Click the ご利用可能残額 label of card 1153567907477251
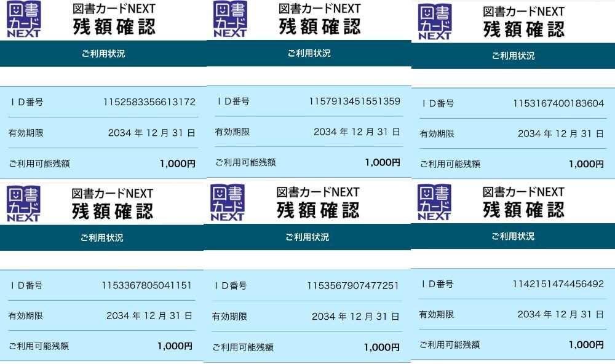The height and width of the screenshot is (364, 615). click(243, 347)
